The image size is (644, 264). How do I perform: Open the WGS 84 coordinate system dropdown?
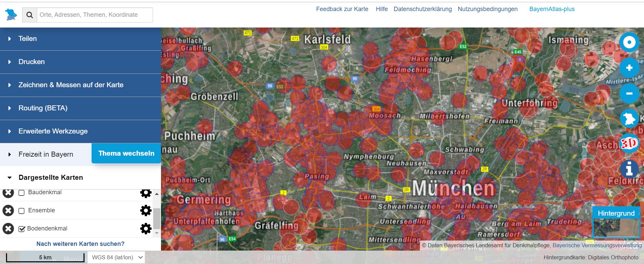tap(116, 257)
